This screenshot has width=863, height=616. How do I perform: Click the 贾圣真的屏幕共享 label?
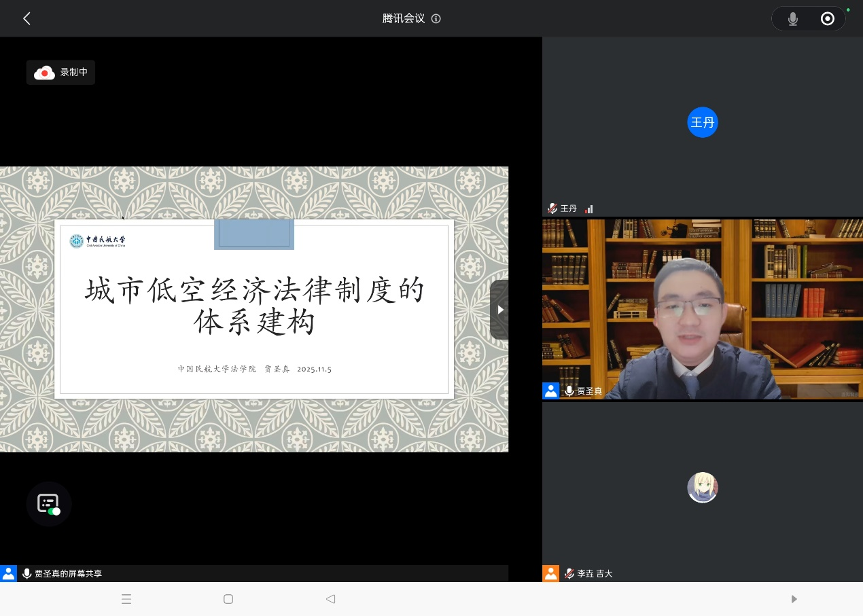(68, 574)
